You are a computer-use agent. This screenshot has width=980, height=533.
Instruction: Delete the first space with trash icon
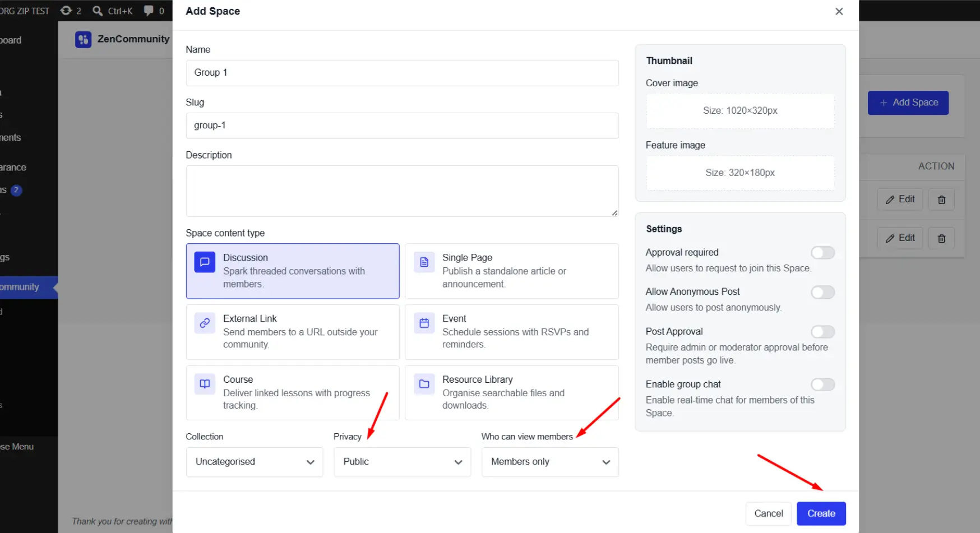[x=942, y=200]
